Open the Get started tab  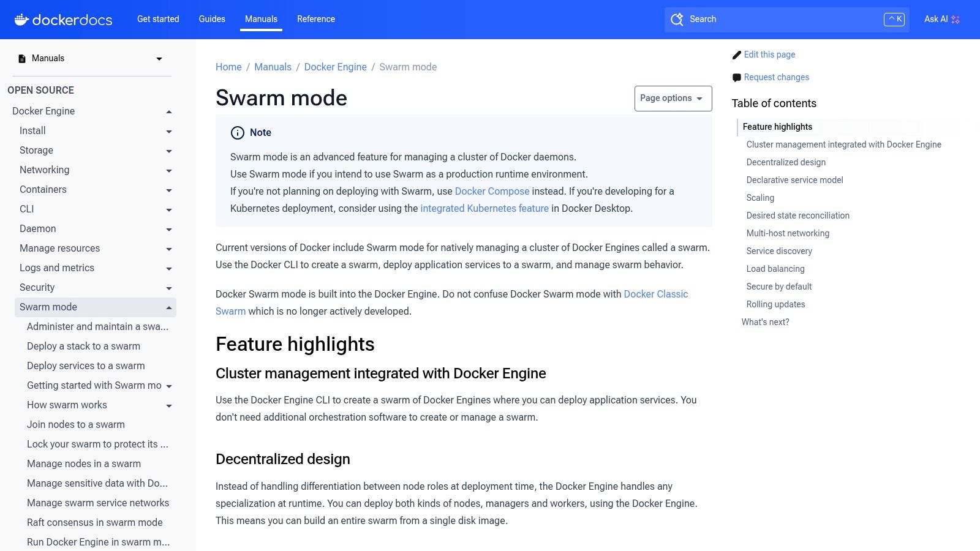[x=158, y=19]
